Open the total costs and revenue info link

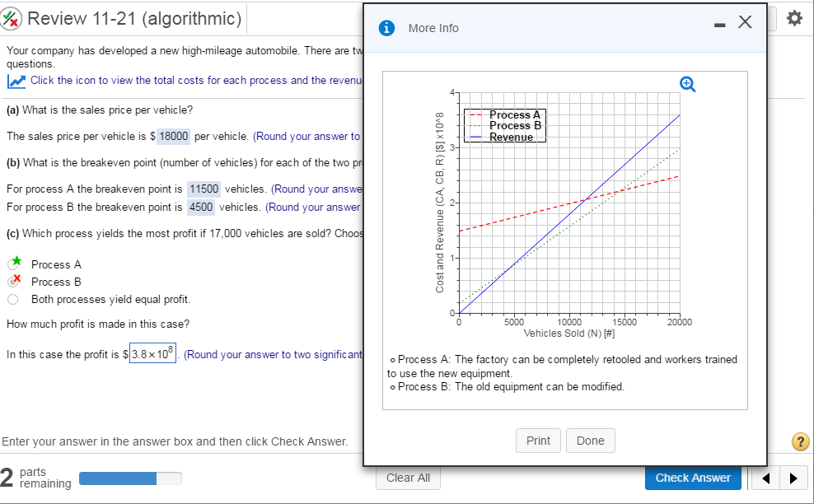pos(165,80)
